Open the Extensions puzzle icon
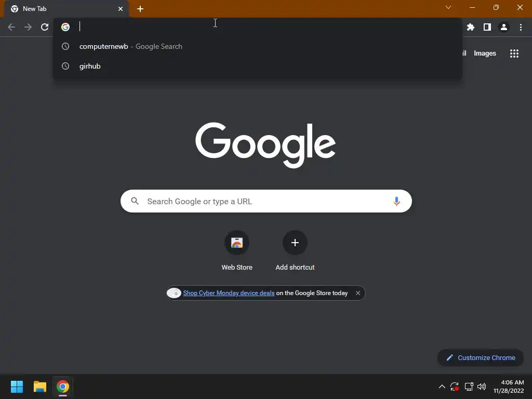Viewport: 532px width, 399px height. coord(471,27)
